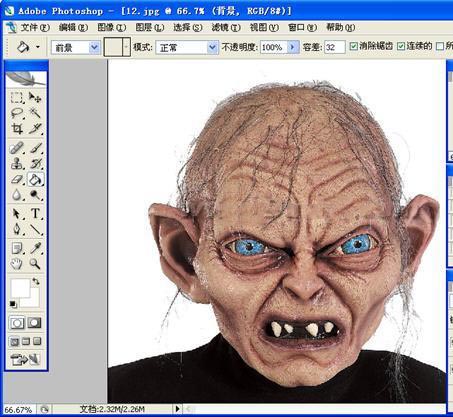Screen dimensions: 453x417
Task: Select the Dodge tool
Action: point(35,195)
